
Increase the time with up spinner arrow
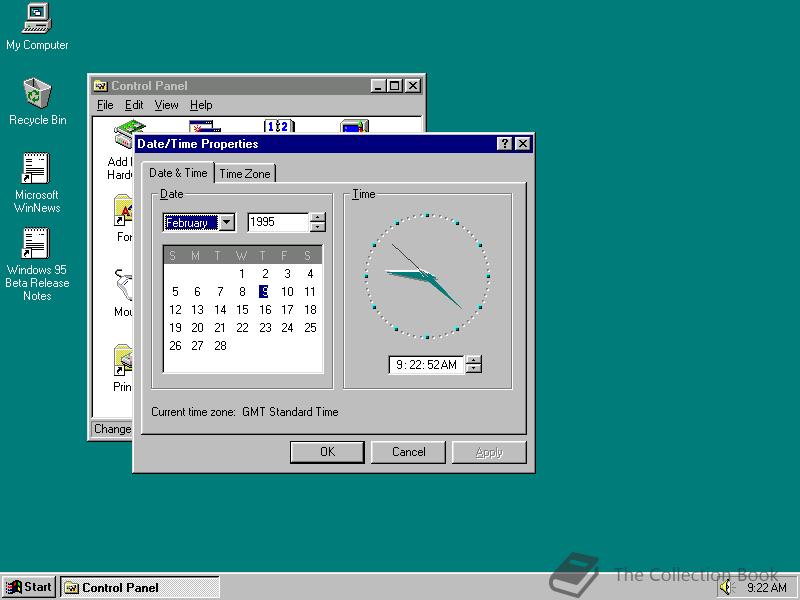[474, 360]
